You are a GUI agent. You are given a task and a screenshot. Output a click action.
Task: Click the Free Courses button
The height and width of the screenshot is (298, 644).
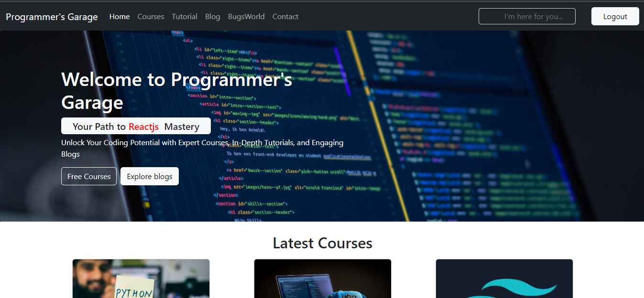[89, 176]
